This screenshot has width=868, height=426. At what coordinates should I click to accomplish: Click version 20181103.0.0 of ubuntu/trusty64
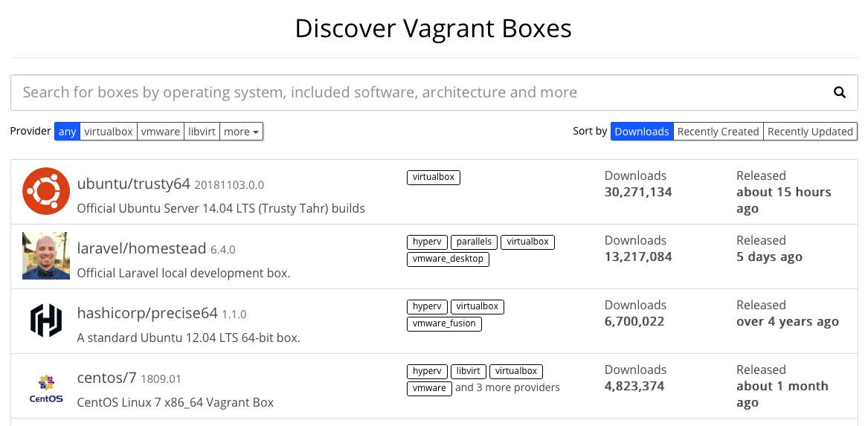[x=229, y=185]
